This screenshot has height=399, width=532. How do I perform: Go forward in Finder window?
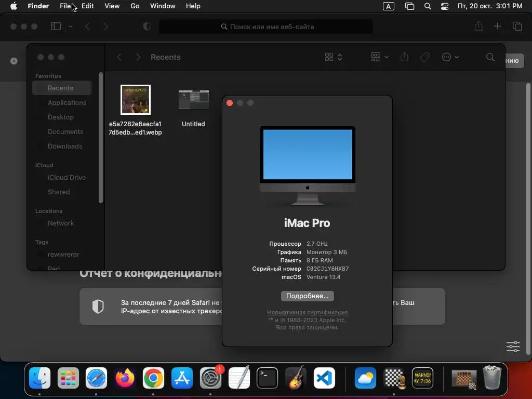(137, 57)
